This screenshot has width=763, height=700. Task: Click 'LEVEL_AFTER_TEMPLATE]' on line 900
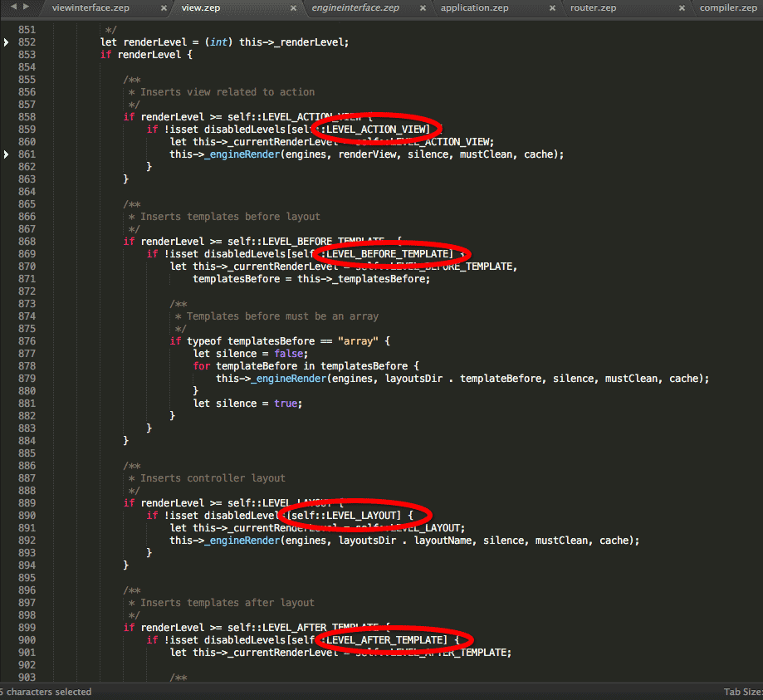point(387,640)
